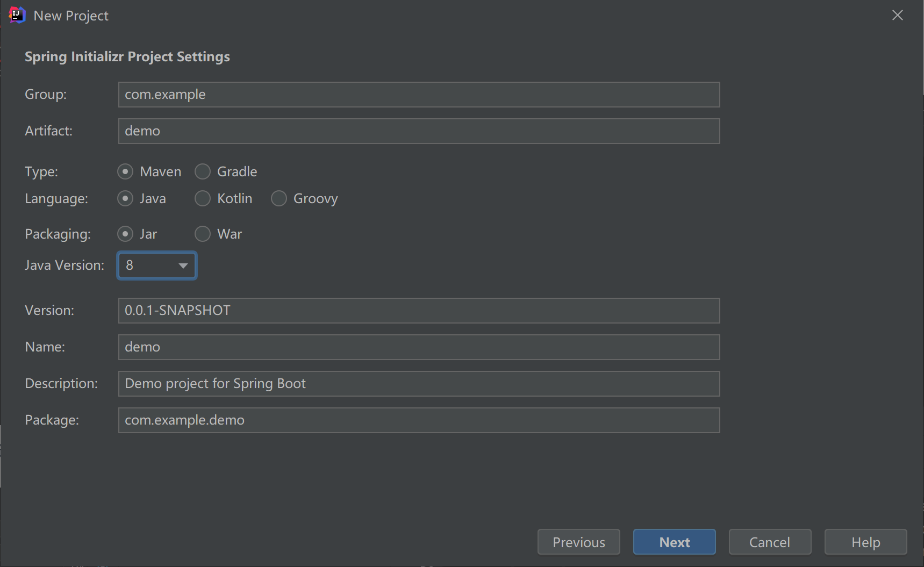Choose Groovy as the language
This screenshot has width=924, height=567.
[279, 198]
